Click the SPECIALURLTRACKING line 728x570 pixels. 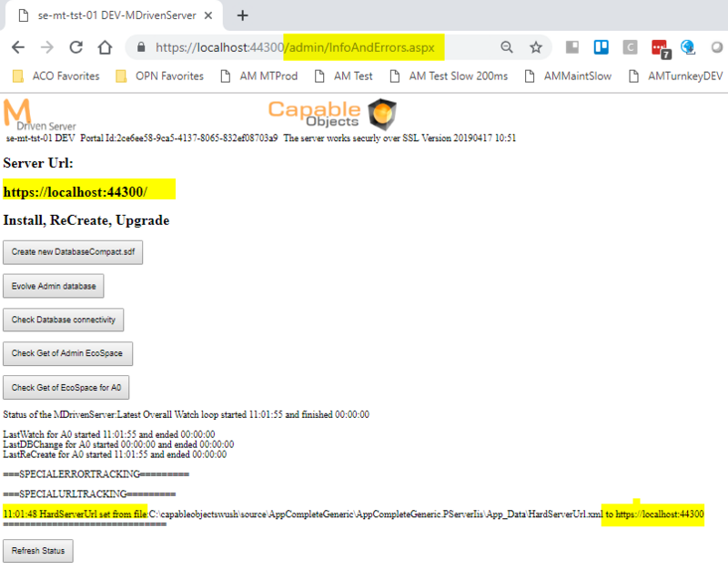[89, 494]
